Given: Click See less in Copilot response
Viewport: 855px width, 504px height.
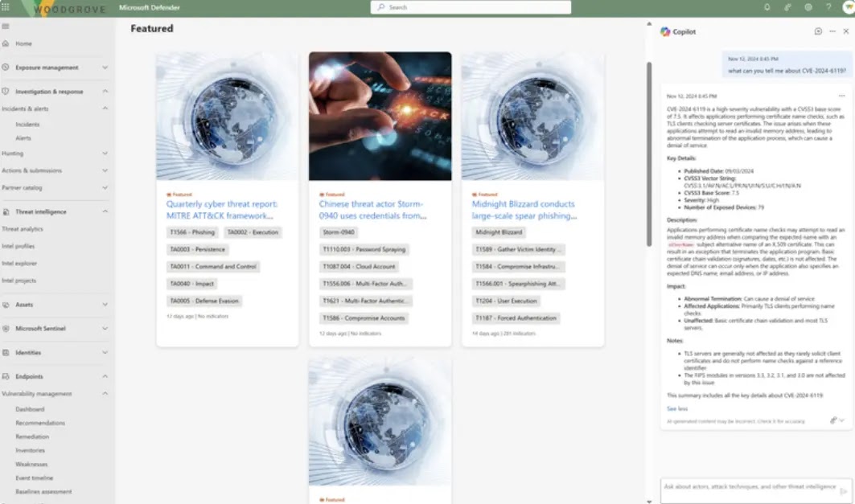Looking at the screenshot, I should [676, 408].
